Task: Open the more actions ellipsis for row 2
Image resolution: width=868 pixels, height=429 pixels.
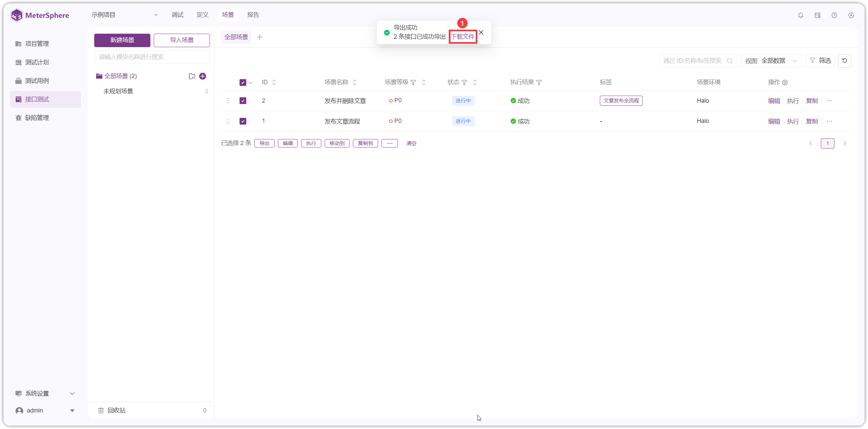Action: click(829, 101)
